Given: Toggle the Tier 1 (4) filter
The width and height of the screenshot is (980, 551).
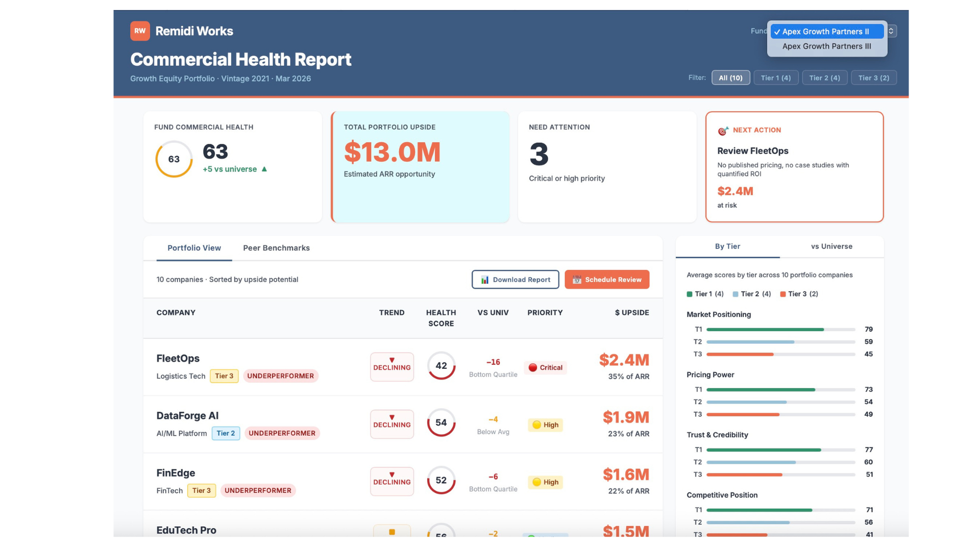Looking at the screenshot, I should click(x=776, y=78).
